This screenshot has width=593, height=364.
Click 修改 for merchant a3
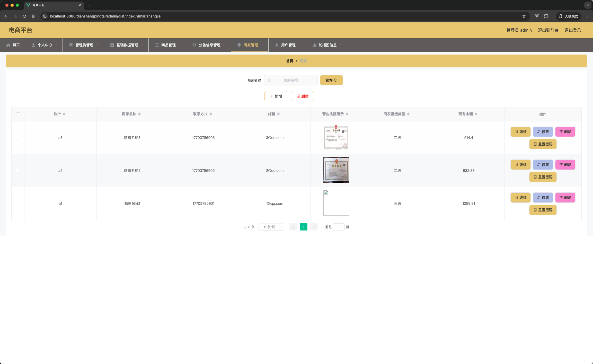click(x=543, y=132)
